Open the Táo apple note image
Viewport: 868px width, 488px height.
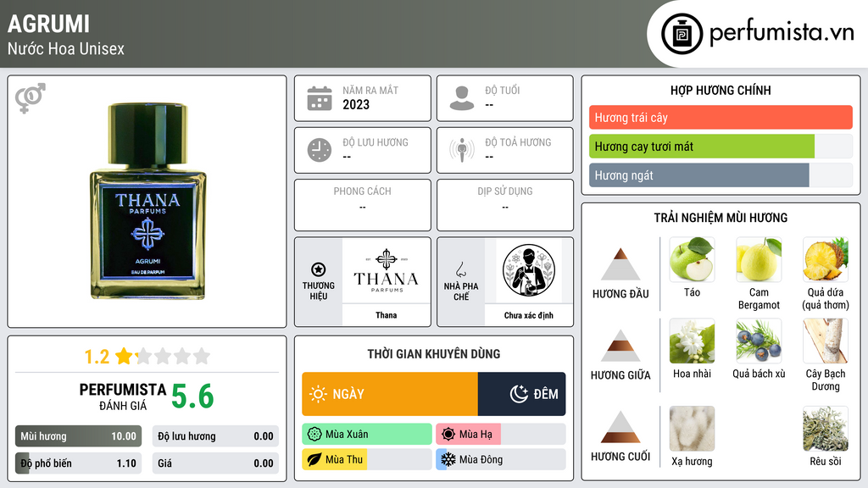(692, 259)
